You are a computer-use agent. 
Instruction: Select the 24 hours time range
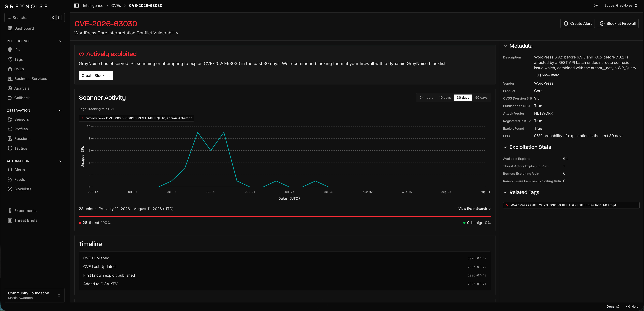click(x=426, y=98)
